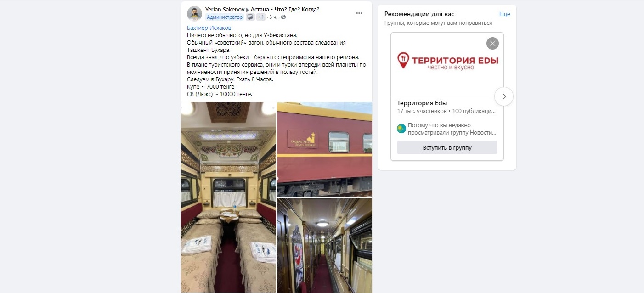Open the 3 ч. post timestamp
Screen dimensions: 644x293
tap(273, 17)
